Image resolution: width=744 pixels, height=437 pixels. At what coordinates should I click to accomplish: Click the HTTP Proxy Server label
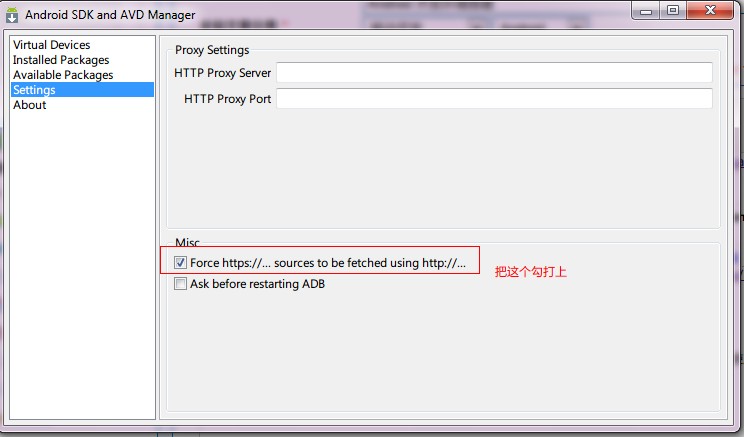coord(223,73)
